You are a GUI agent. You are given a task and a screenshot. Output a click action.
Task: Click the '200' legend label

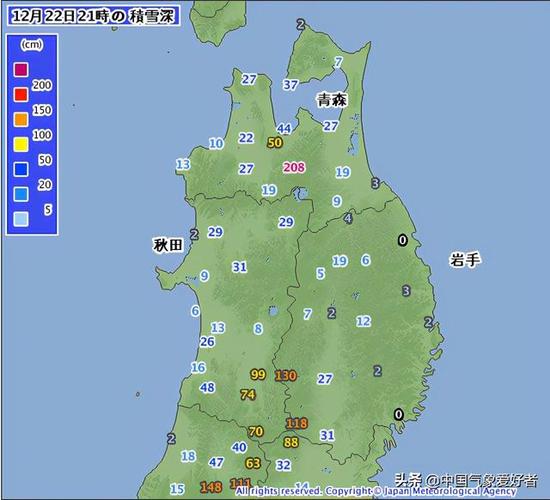click(x=42, y=85)
